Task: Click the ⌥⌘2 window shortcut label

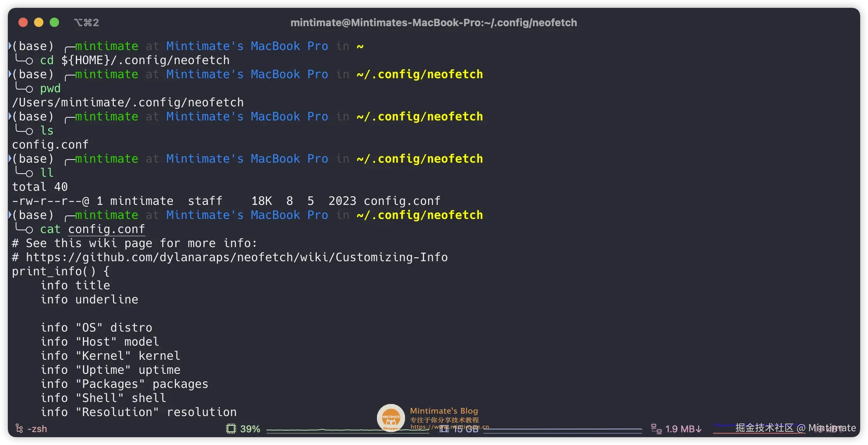Action: click(x=86, y=23)
